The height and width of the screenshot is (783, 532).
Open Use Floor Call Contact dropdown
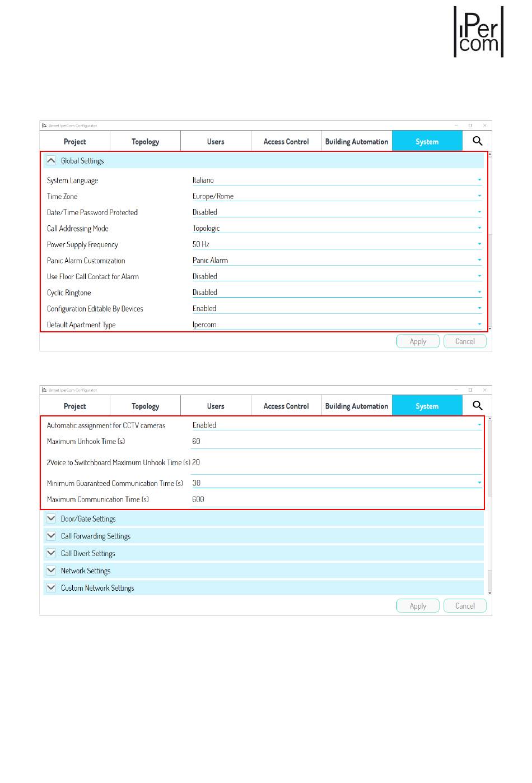337,276
